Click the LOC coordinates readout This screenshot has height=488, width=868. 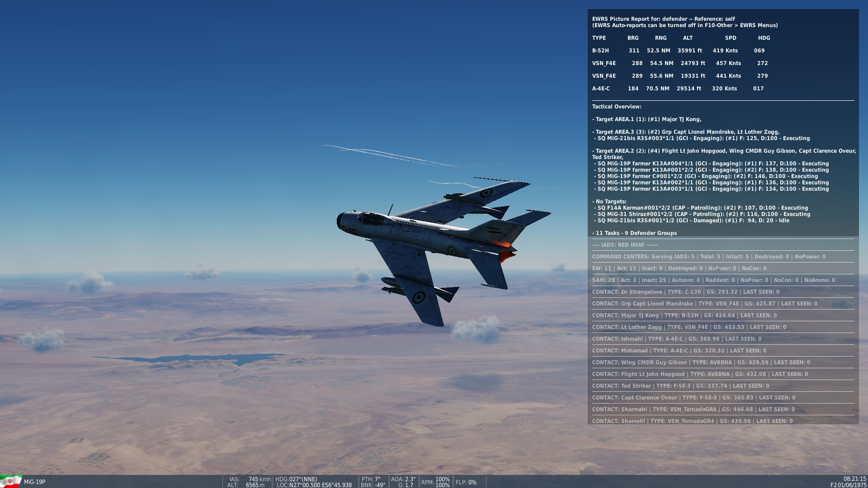pyautogui.click(x=314, y=485)
